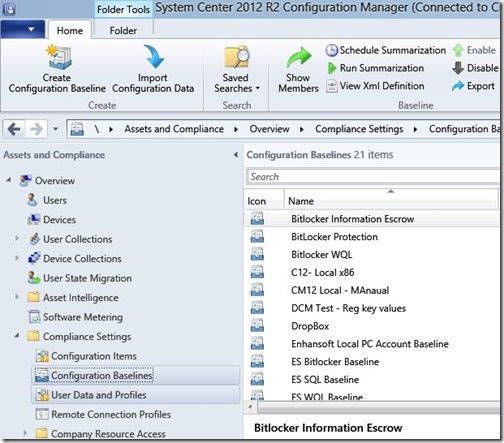
Task: Switch to the Folder ribbon tab
Action: [123, 31]
